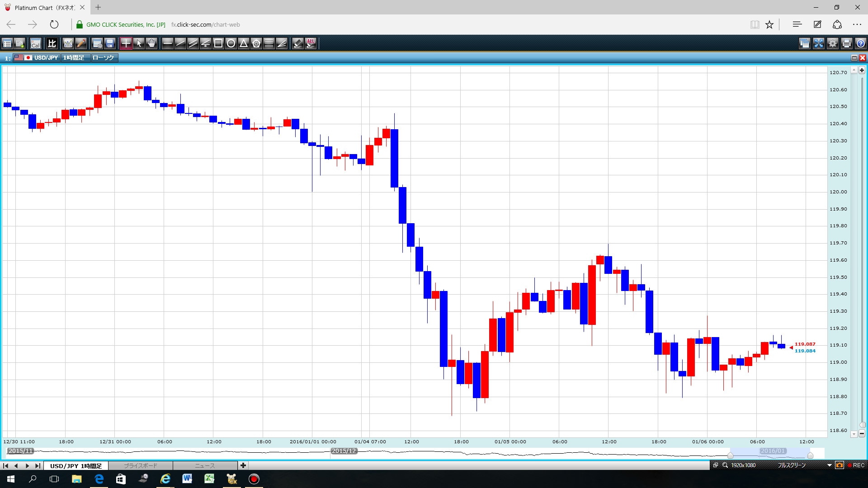The height and width of the screenshot is (488, 868).
Task: Click the erase ALL drawings icon
Action: tap(311, 43)
